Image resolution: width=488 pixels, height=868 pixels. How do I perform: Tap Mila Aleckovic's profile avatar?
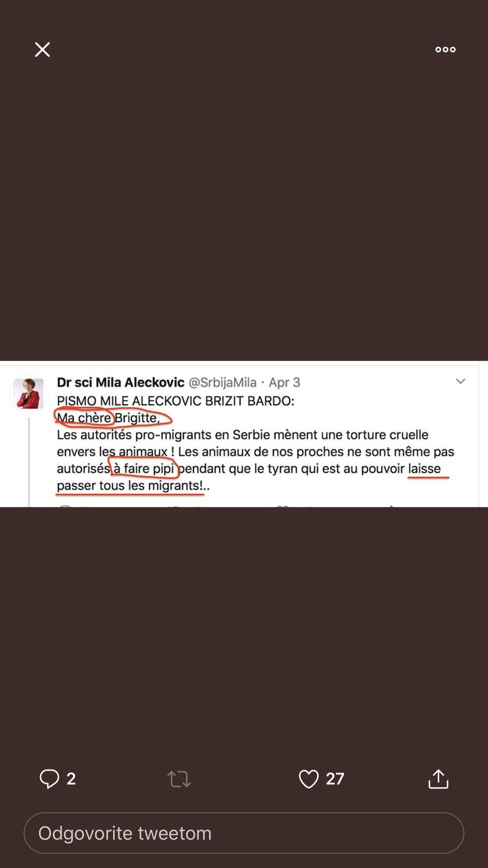pos(28,393)
